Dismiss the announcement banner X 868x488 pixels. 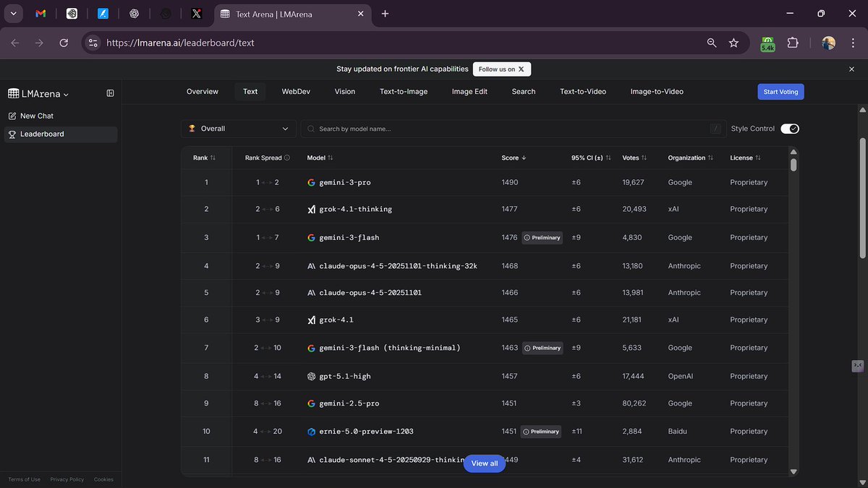pyautogui.click(x=851, y=69)
